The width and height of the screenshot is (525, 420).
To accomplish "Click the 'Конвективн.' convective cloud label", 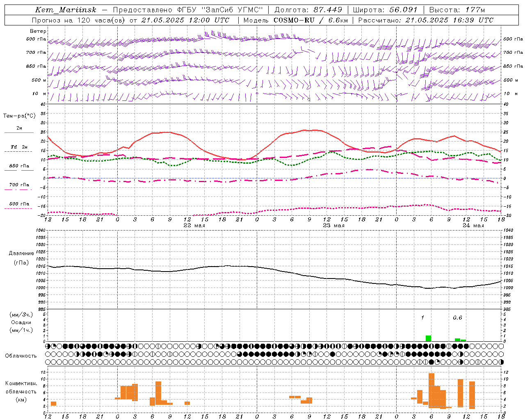I will [21, 383].
